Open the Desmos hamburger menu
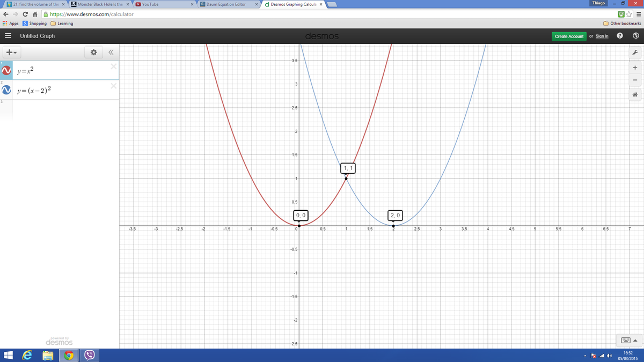This screenshot has width=644, height=362. click(8, 36)
